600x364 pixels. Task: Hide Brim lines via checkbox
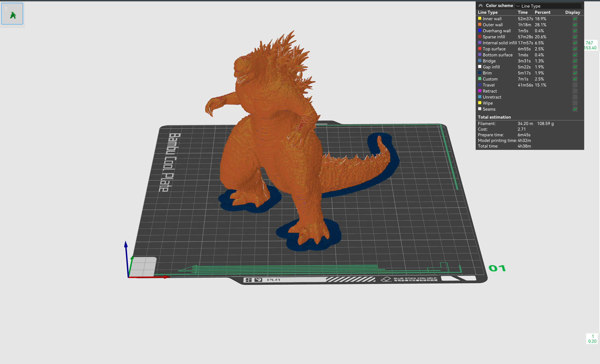[575, 73]
